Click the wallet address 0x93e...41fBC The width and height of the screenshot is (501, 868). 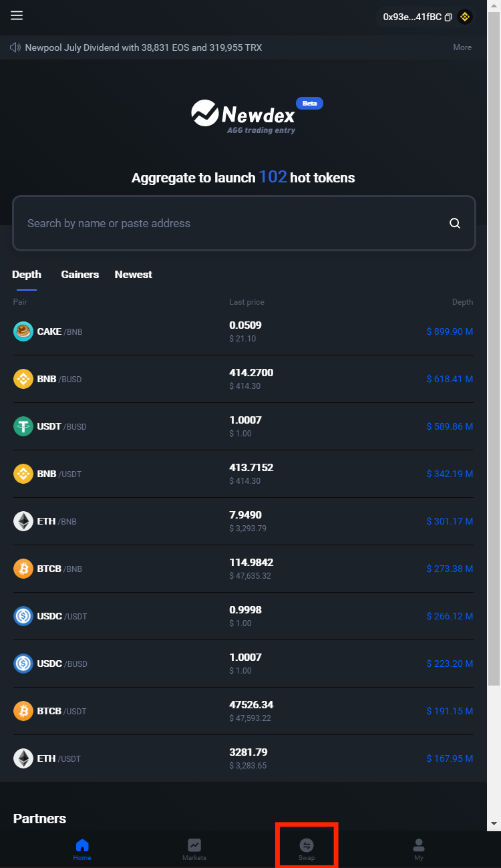[412, 17]
